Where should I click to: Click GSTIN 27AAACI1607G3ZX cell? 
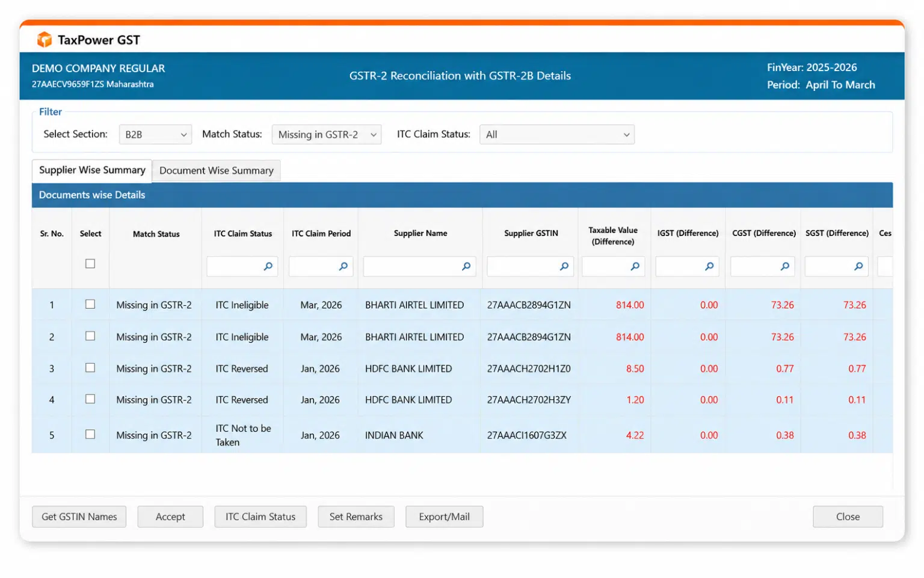click(x=527, y=435)
